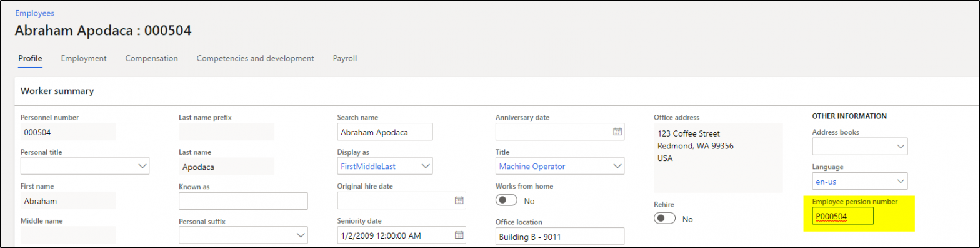This screenshot has width=980, height=248.
Task: Open the Compensation tab
Action: pos(152,58)
